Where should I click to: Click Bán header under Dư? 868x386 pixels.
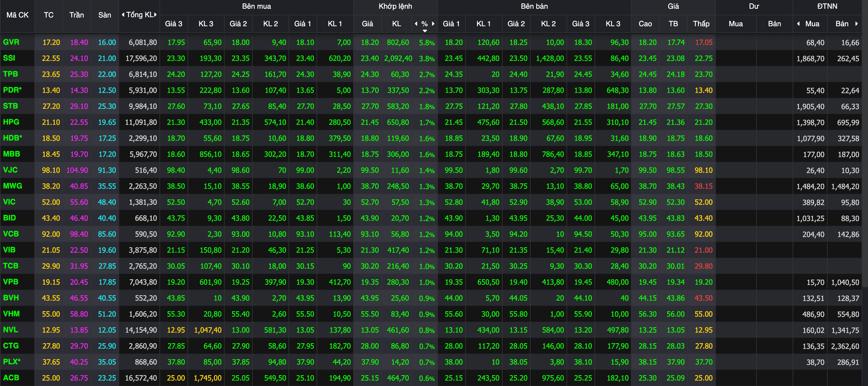774,24
